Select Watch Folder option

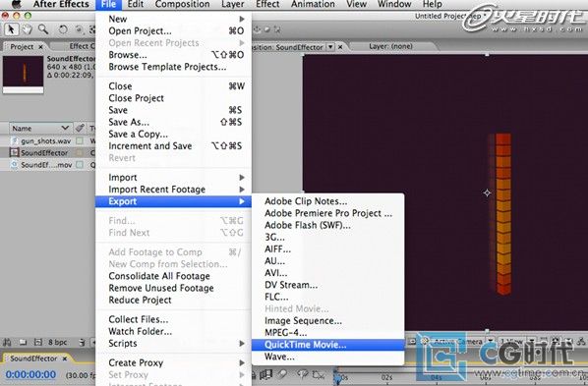pyautogui.click(x=174, y=331)
